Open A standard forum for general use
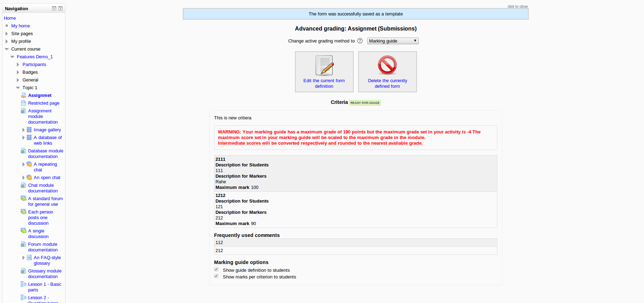644x303 pixels. [45, 201]
